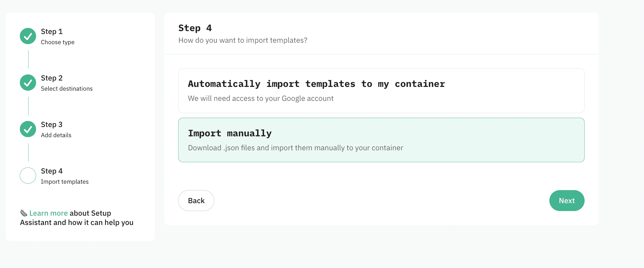Choose 'Automatically import templates to my container'

[x=381, y=91]
